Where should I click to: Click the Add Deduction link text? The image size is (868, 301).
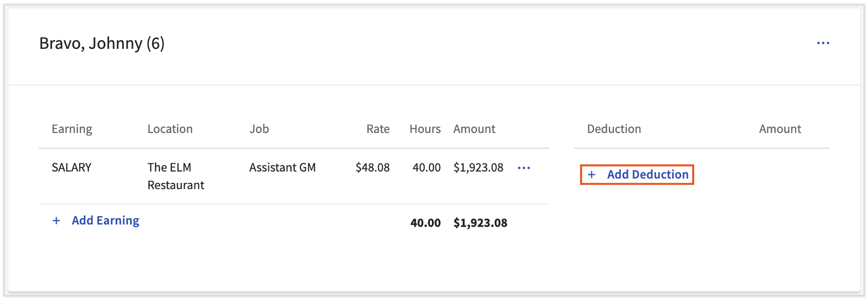coord(647,175)
